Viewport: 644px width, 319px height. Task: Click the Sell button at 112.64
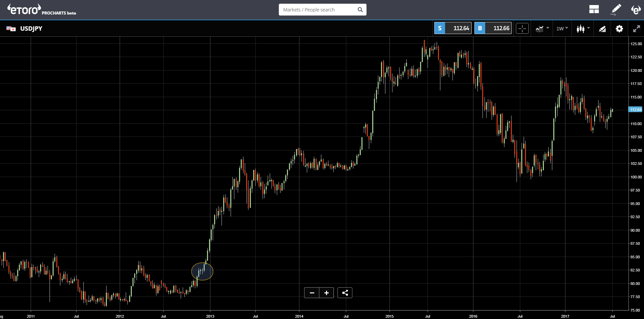coord(453,28)
